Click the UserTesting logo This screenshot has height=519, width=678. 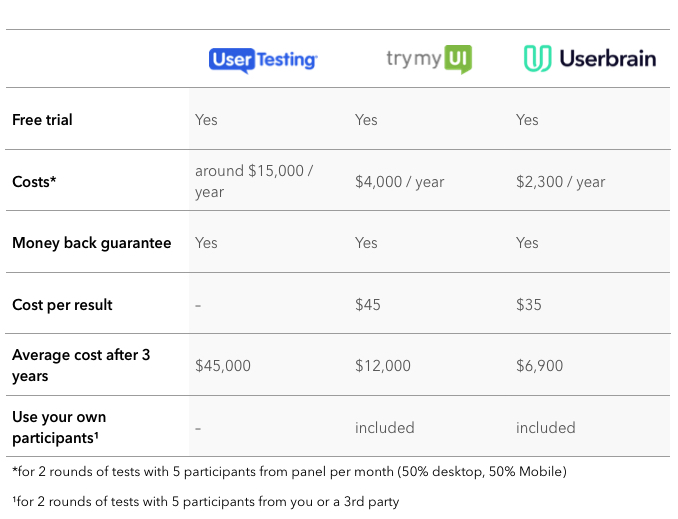click(x=263, y=59)
